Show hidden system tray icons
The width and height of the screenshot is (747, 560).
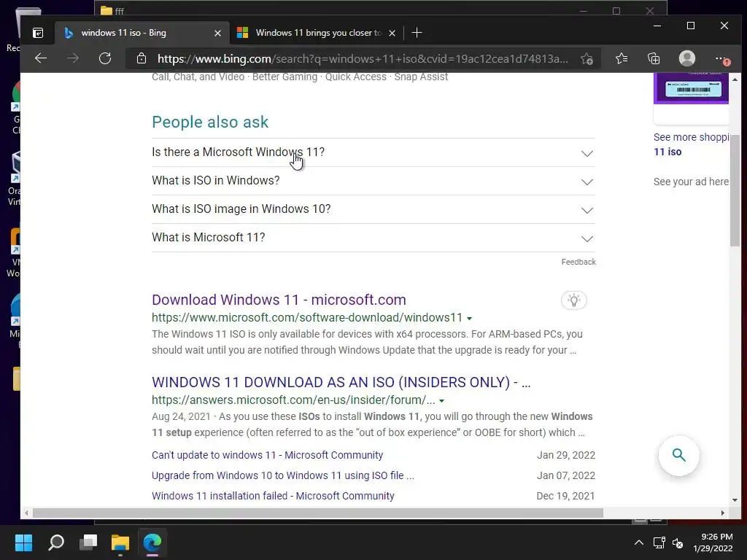(639, 542)
